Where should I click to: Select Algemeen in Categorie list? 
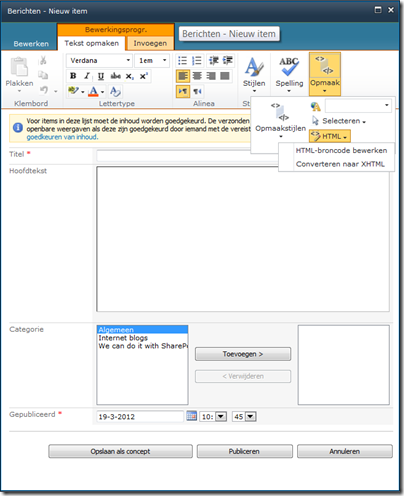[142, 330]
